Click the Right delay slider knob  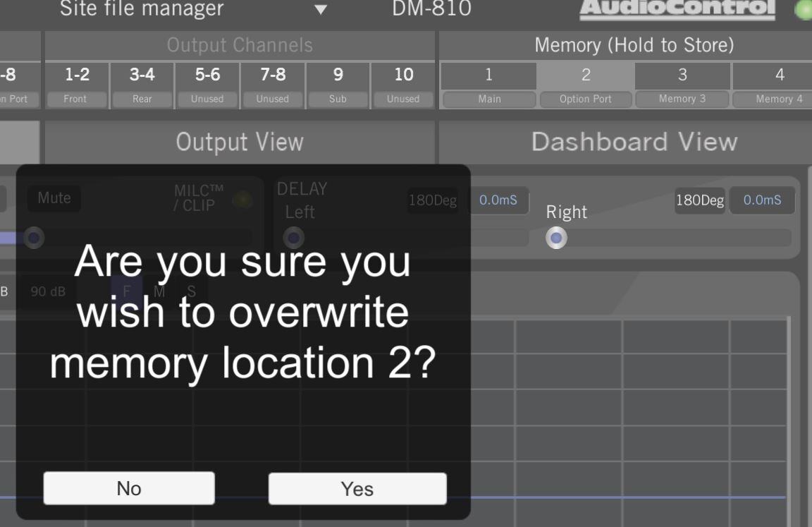point(556,238)
